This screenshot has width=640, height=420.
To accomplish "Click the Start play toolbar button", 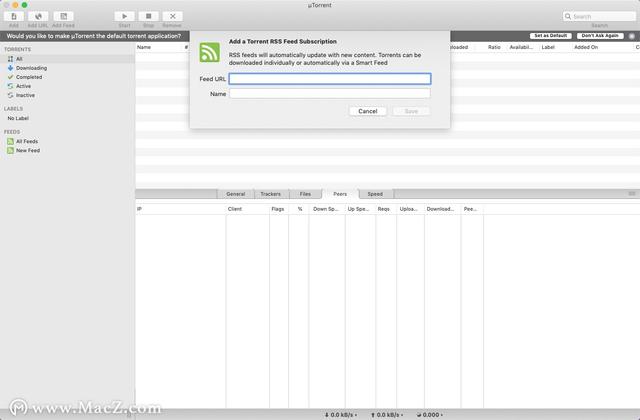I will 124,16.
